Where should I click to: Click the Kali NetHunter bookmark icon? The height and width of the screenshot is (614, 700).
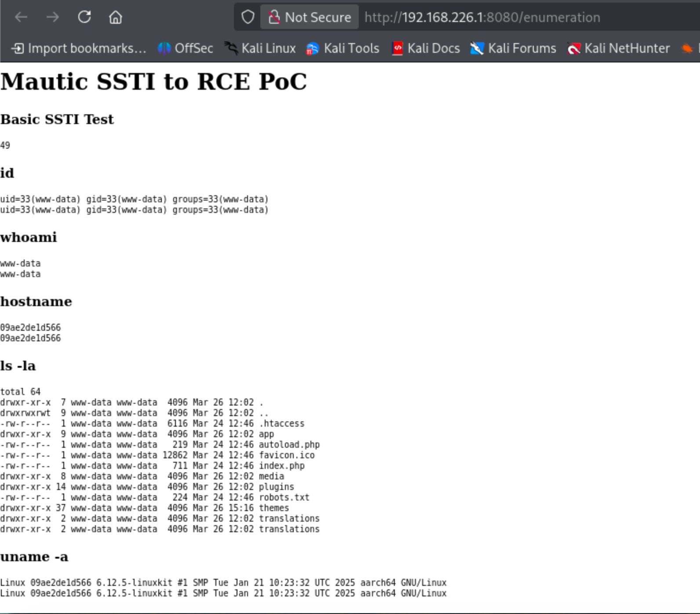(x=574, y=48)
